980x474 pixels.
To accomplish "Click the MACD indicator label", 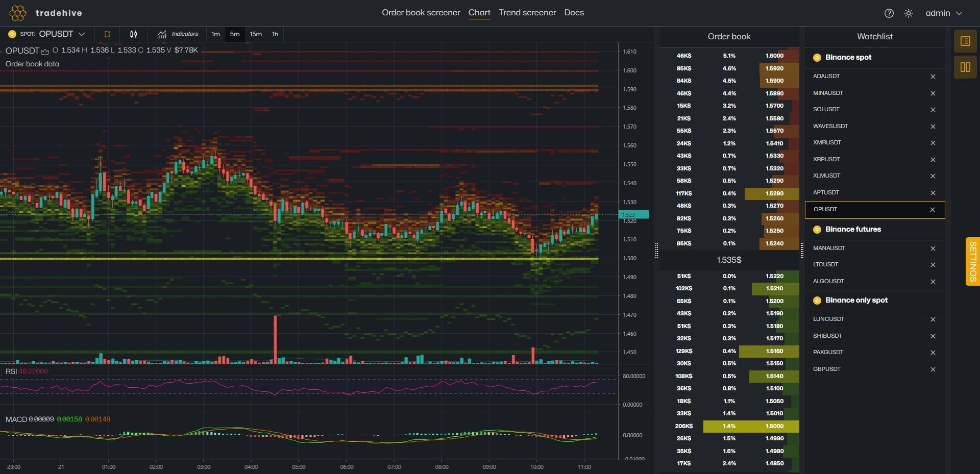I will [16, 419].
